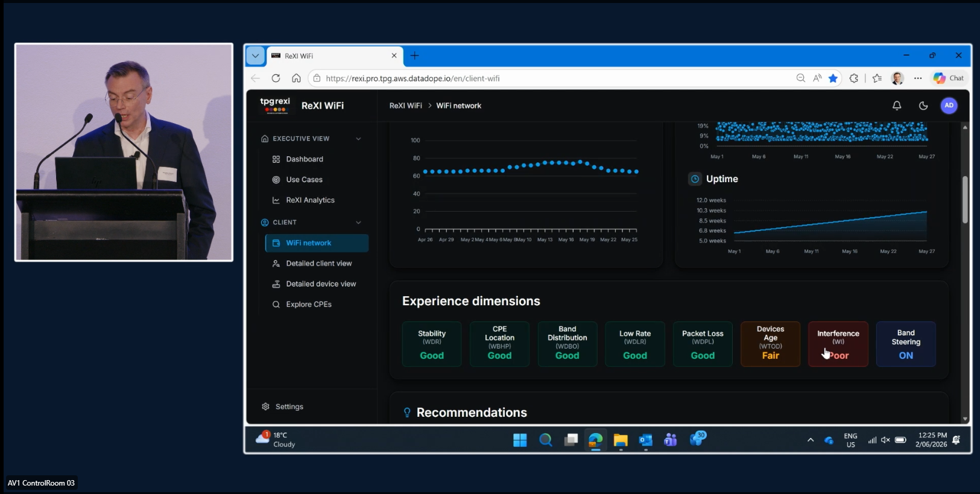Viewport: 980px width, 494px height.
Task: Click the browser back arrow
Action: click(x=255, y=78)
